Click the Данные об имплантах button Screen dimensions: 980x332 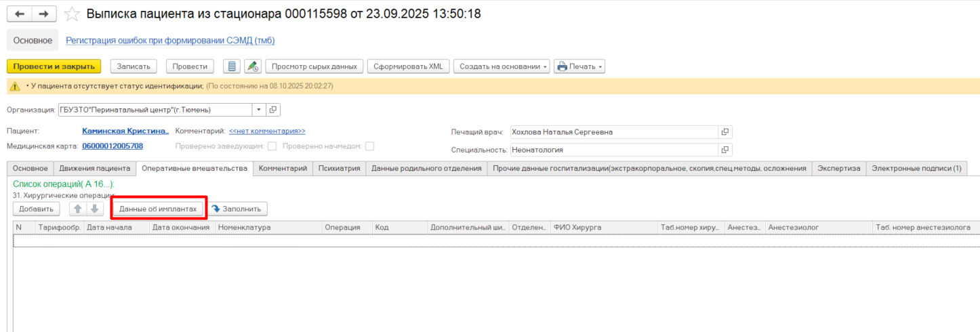point(157,209)
